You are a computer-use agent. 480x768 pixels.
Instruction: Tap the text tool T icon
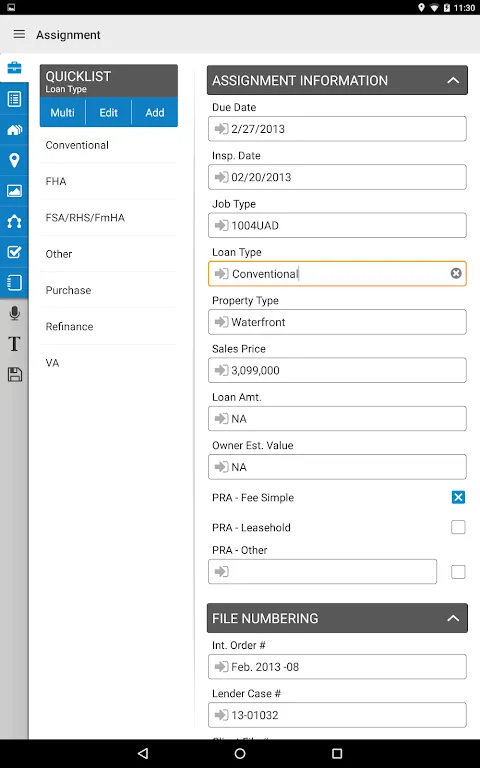click(x=14, y=344)
